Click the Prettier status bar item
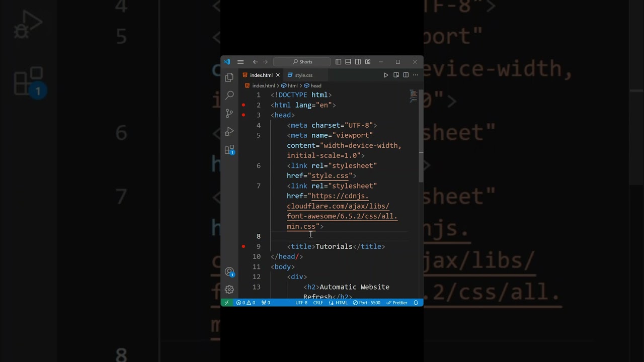 click(397, 303)
